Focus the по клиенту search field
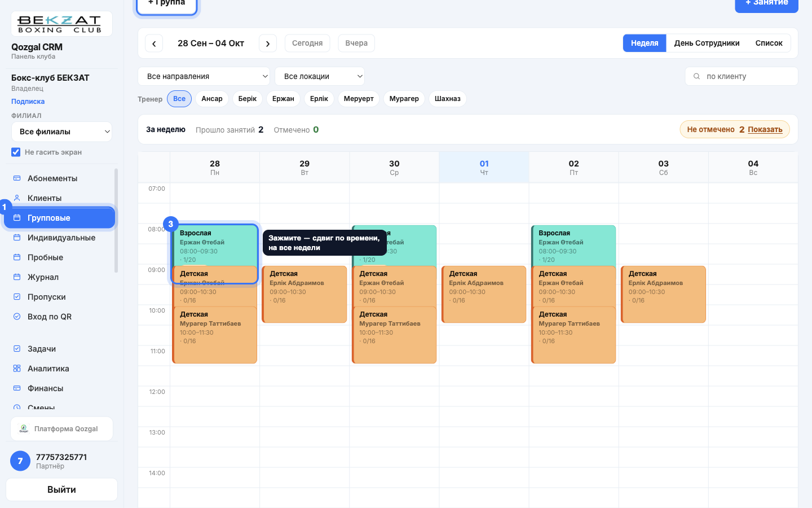Screen dimensions: 812x508 pos(742,76)
